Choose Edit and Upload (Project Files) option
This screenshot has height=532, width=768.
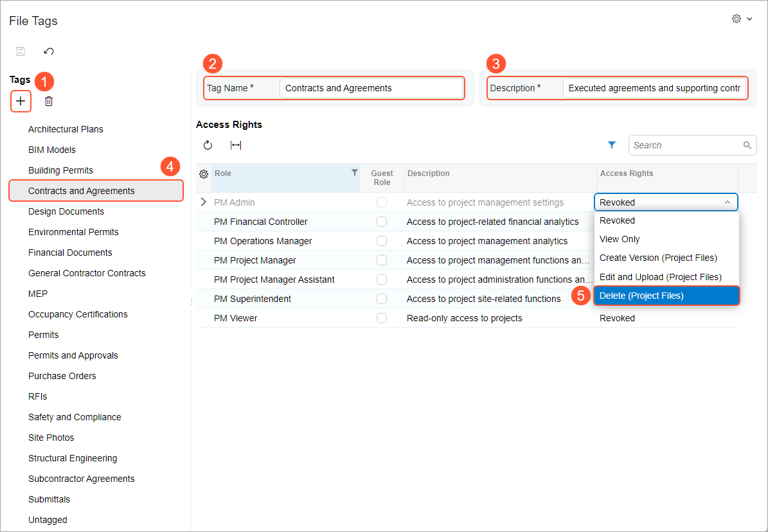(x=666, y=277)
